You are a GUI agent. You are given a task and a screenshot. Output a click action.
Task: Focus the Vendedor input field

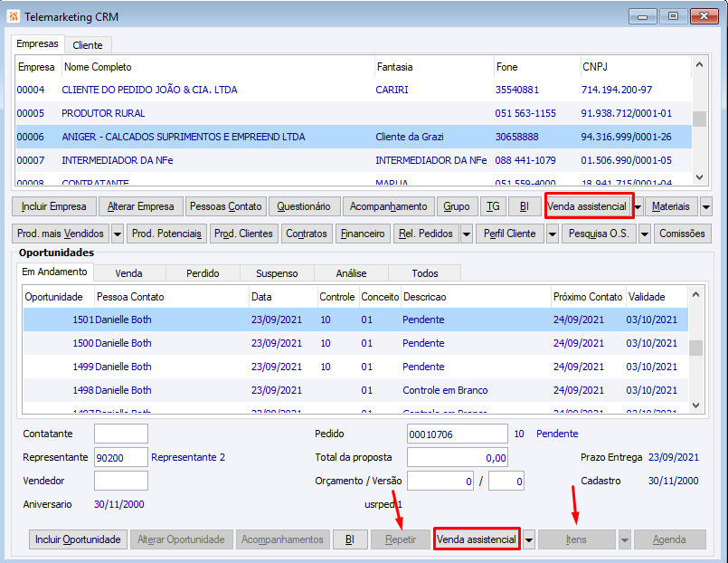pos(120,481)
